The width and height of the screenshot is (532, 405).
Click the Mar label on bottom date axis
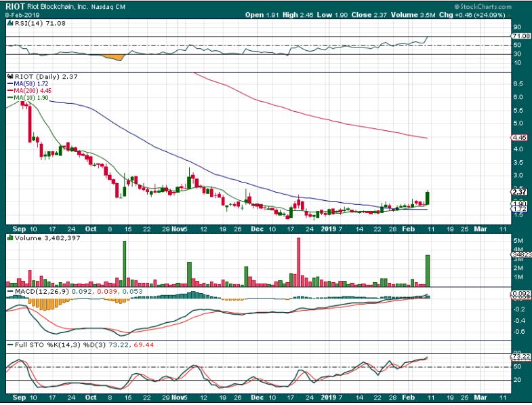click(480, 397)
